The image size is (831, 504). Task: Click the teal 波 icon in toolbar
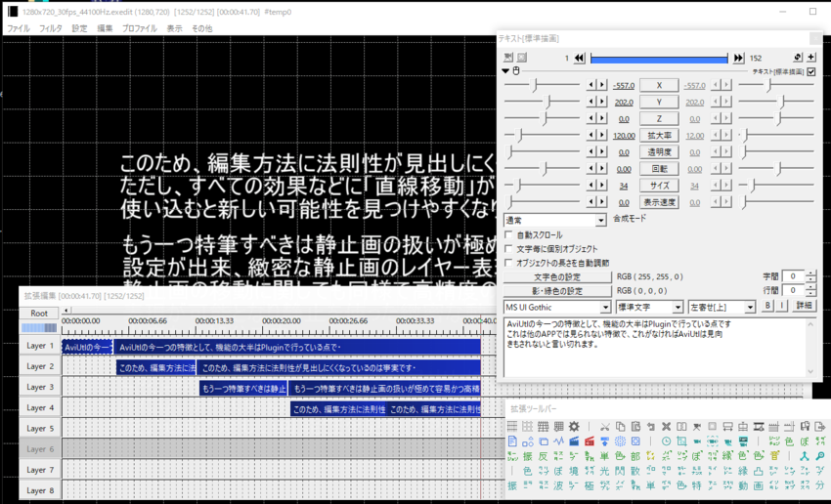(x=558, y=484)
